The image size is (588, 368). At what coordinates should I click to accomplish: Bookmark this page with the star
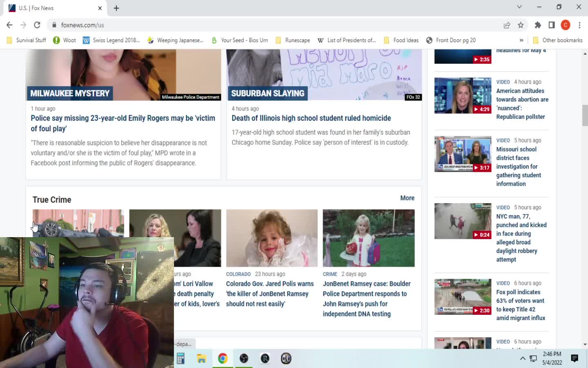tap(521, 25)
